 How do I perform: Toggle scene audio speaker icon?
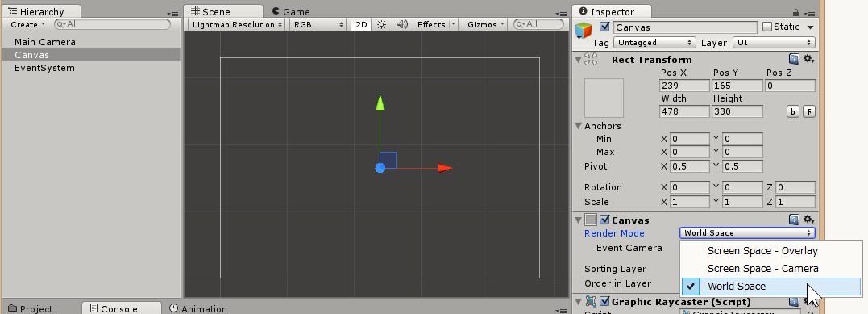[x=402, y=24]
